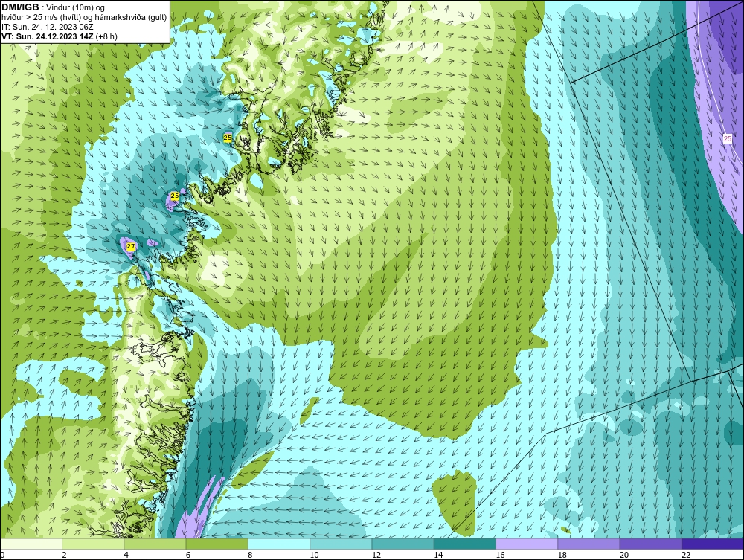
Task: Click the legend value 12
Action: click(x=376, y=555)
